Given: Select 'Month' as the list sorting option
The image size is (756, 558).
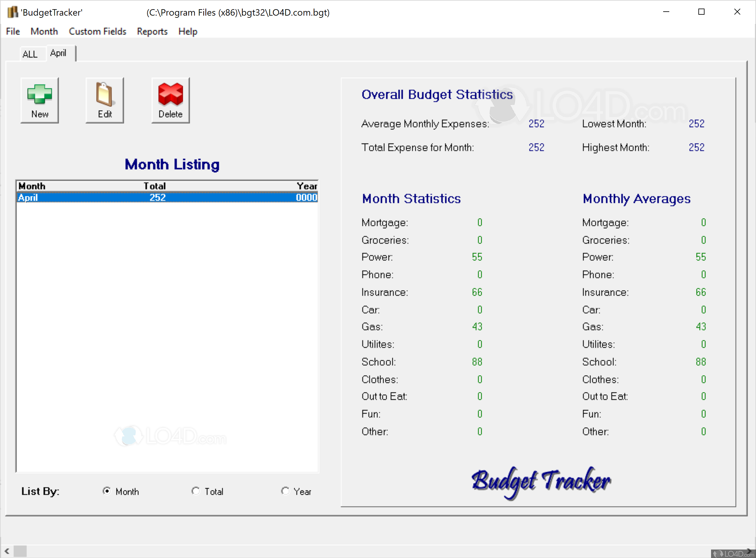Looking at the screenshot, I should coord(107,492).
